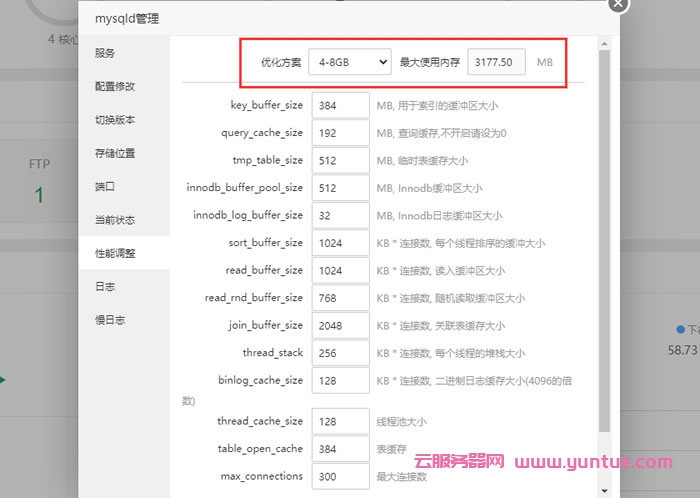Edit the key_buffer_size value field

click(340, 105)
